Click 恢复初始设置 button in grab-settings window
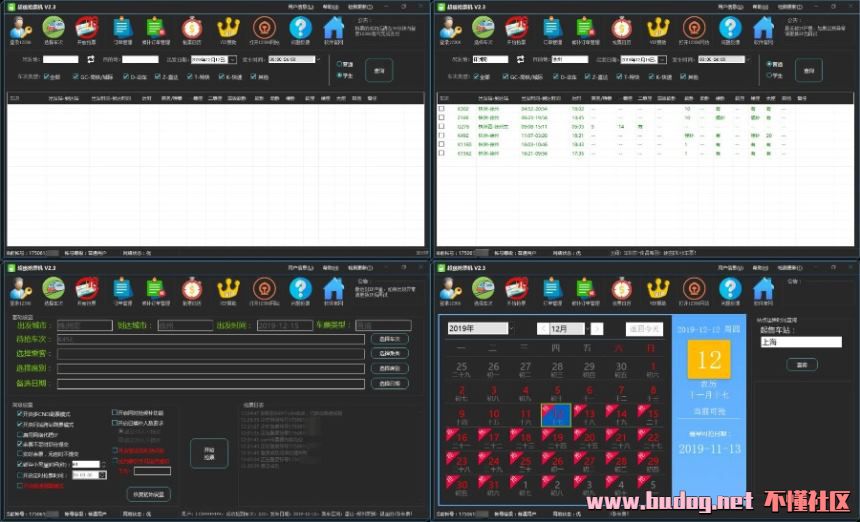The image size is (860, 522). click(x=148, y=494)
